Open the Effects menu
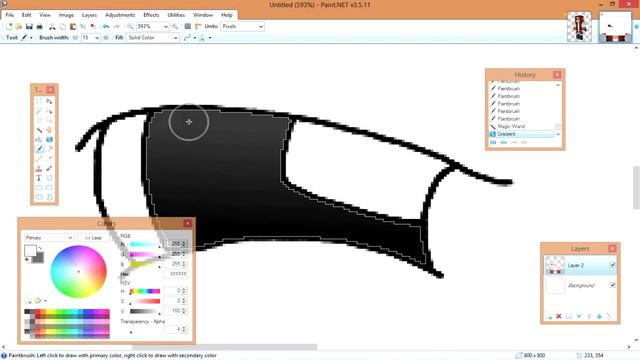 [x=151, y=15]
